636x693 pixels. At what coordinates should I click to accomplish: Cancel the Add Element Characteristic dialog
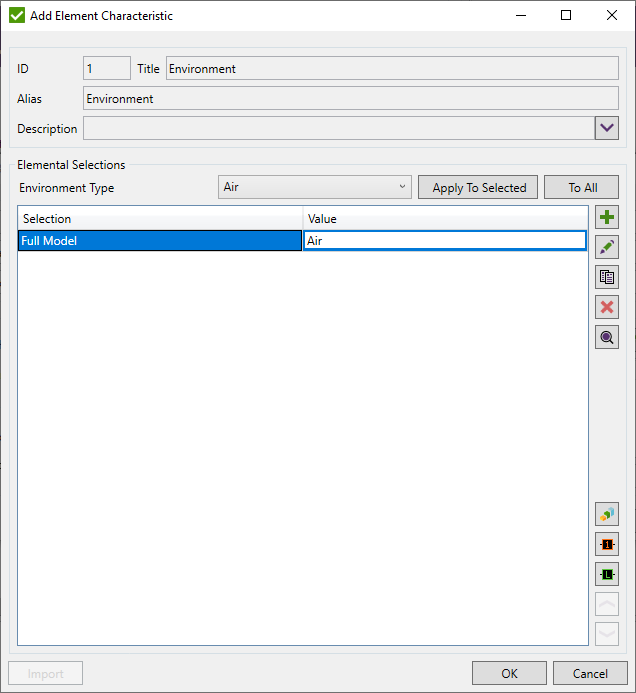click(x=589, y=673)
